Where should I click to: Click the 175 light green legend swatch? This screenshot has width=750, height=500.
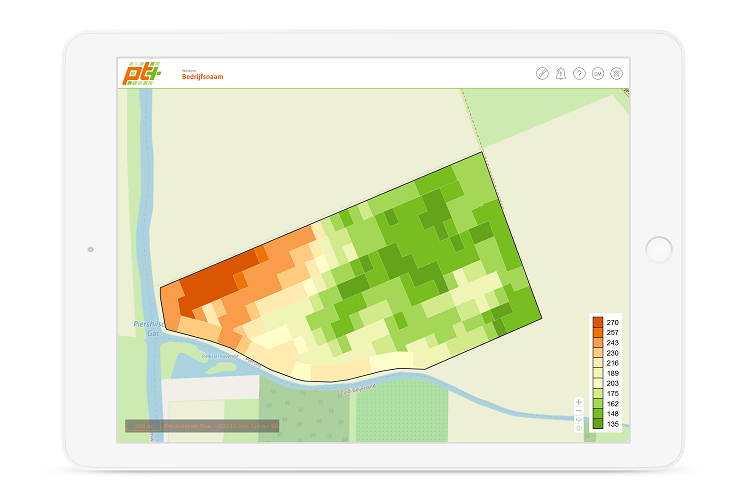598,393
